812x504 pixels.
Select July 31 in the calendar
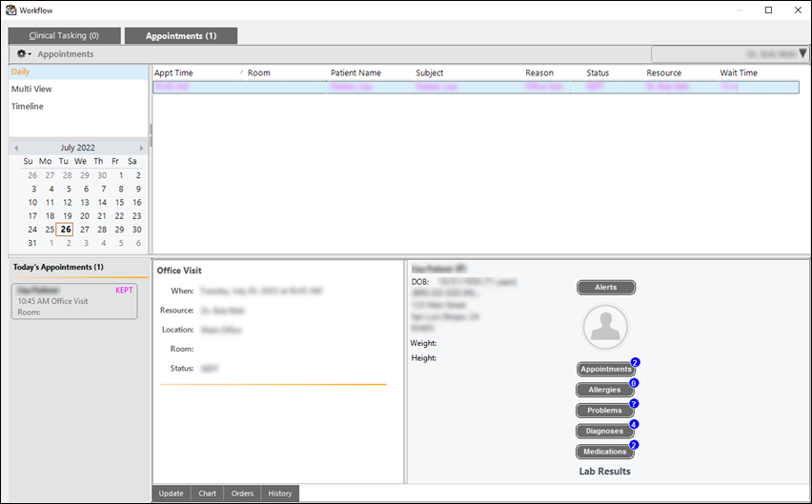32,243
